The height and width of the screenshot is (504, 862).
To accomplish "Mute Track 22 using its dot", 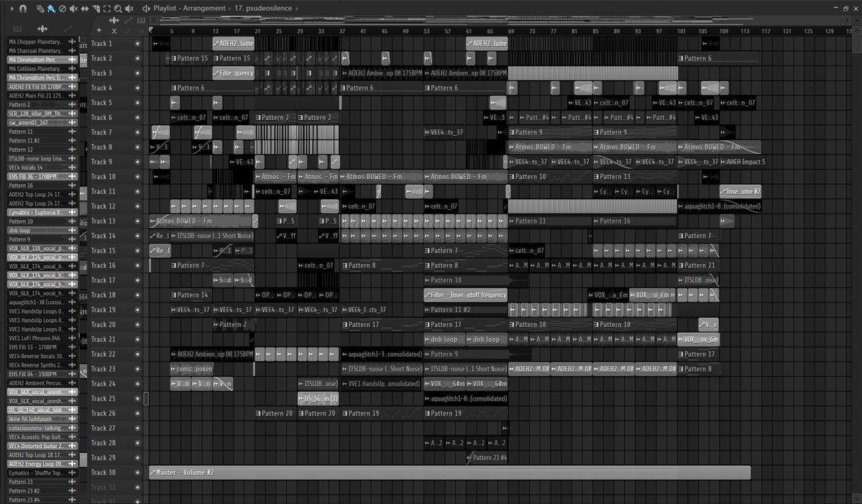I will [x=137, y=354].
